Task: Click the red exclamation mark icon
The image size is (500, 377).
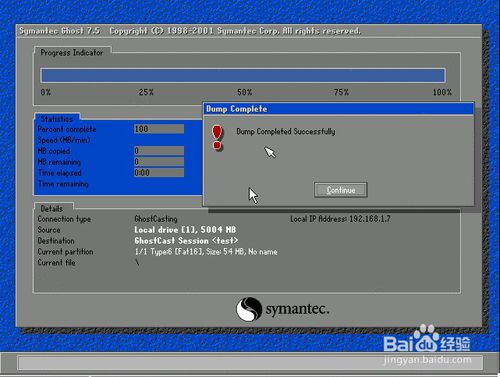Action: coord(217,138)
